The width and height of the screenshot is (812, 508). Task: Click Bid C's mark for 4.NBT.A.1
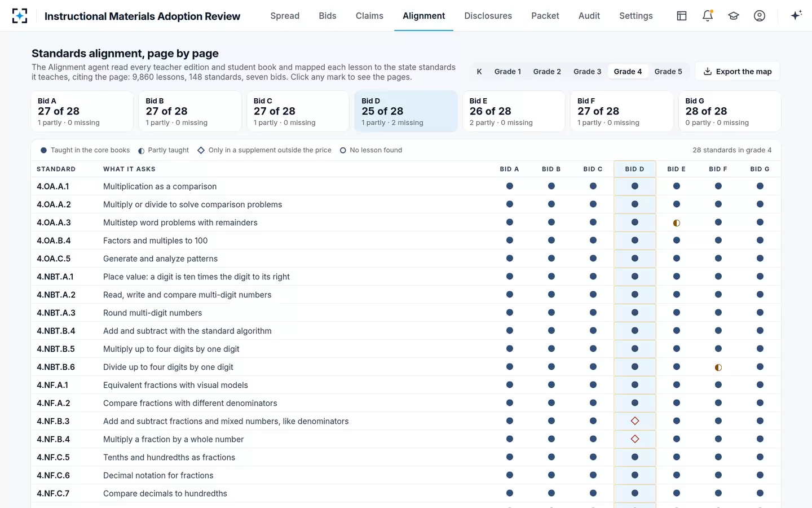click(593, 277)
